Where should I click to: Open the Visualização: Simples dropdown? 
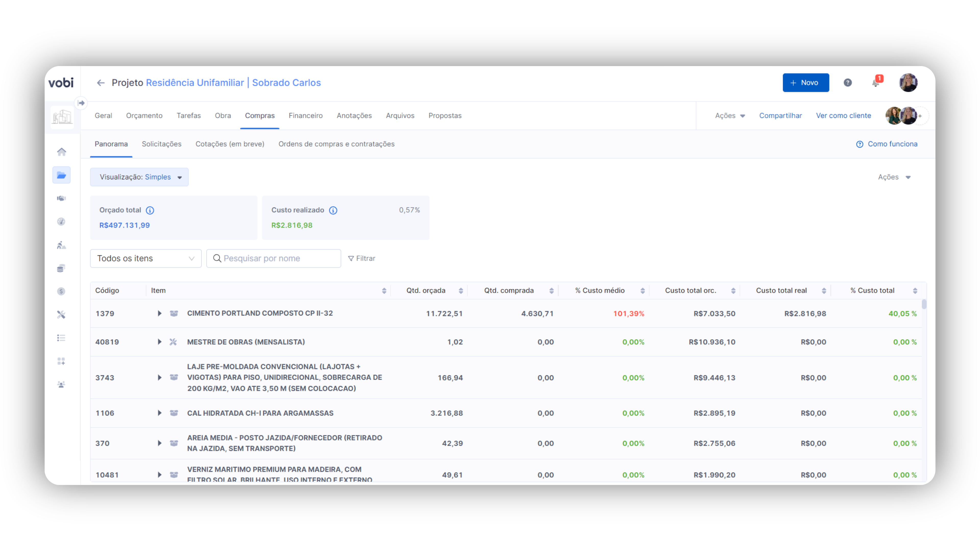click(139, 177)
